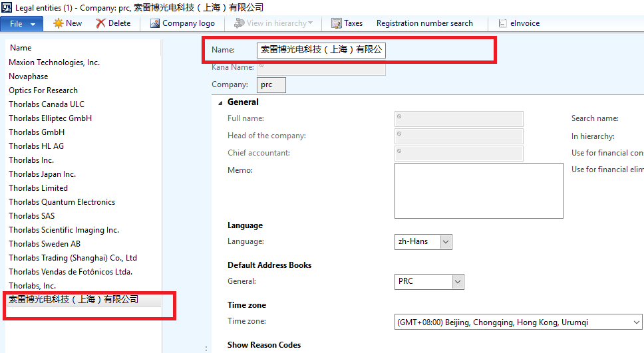Select Maxion Technologies, Inc. entity
Viewport: 644px width, 353px height.
click(x=54, y=62)
